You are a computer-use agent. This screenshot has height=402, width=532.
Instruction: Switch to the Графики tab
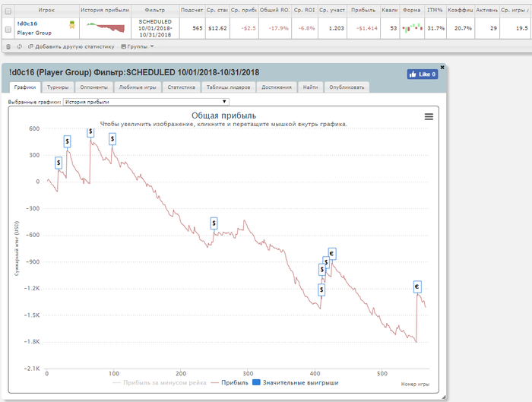[25, 87]
